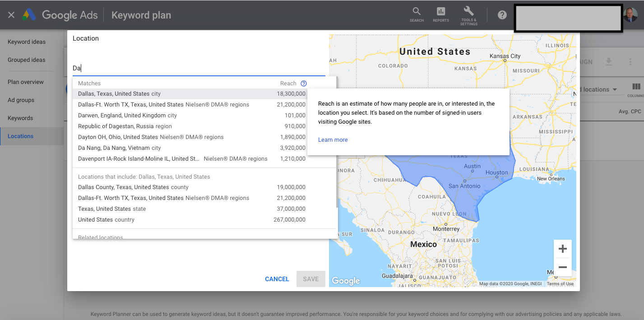Click San Antonio on the map
The width and height of the screenshot is (644, 320).
pyautogui.click(x=464, y=186)
